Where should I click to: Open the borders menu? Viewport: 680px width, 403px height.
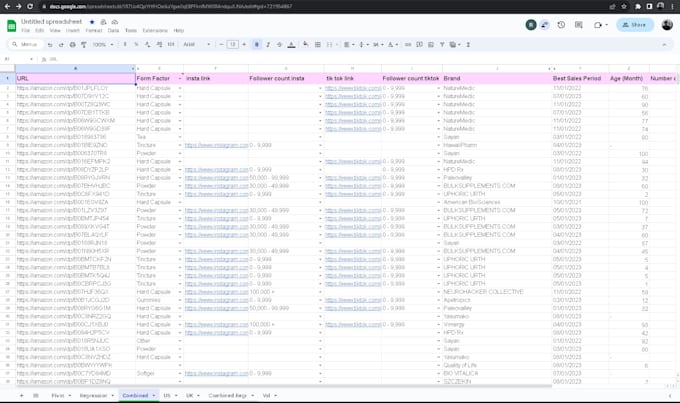pos(318,44)
